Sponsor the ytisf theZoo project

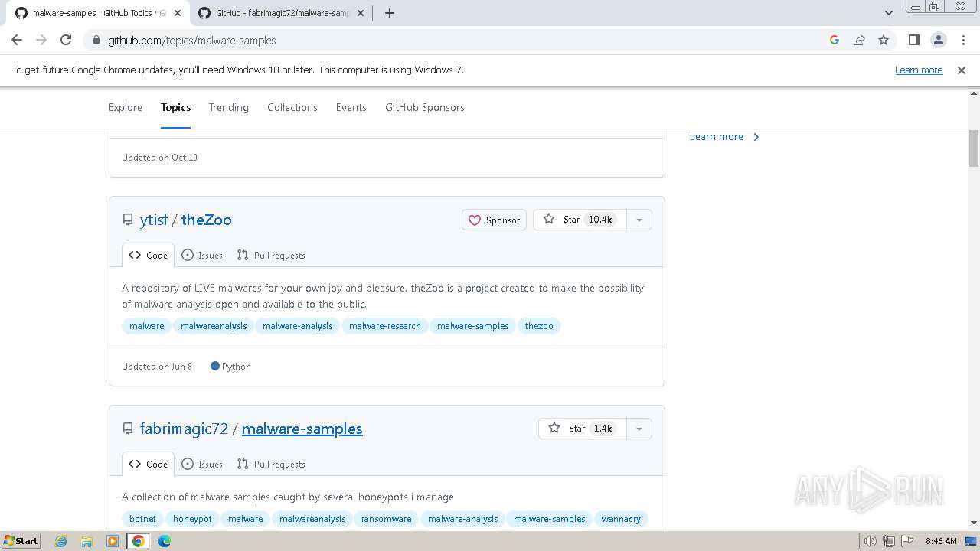[x=494, y=220]
